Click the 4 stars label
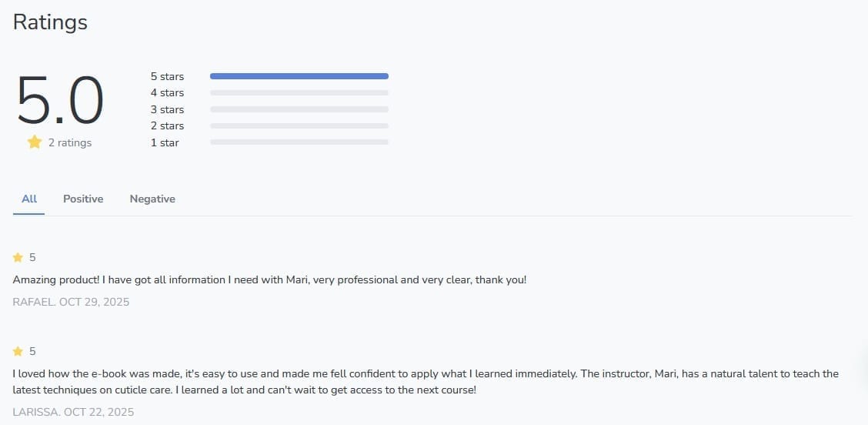 (167, 92)
